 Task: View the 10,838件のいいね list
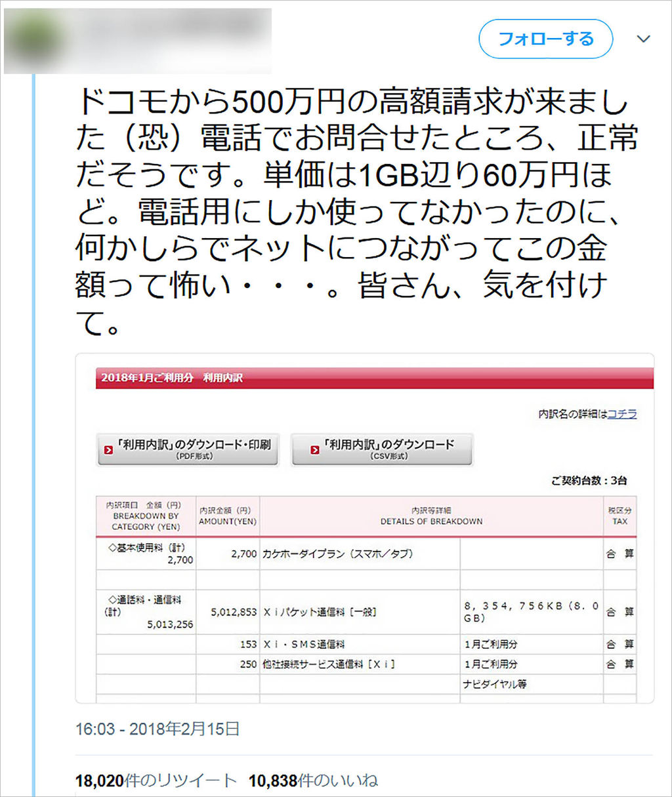[x=313, y=781]
